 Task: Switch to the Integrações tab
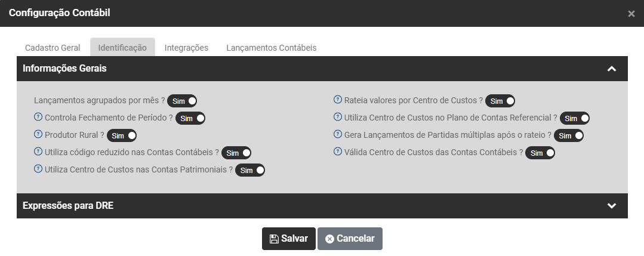(186, 48)
